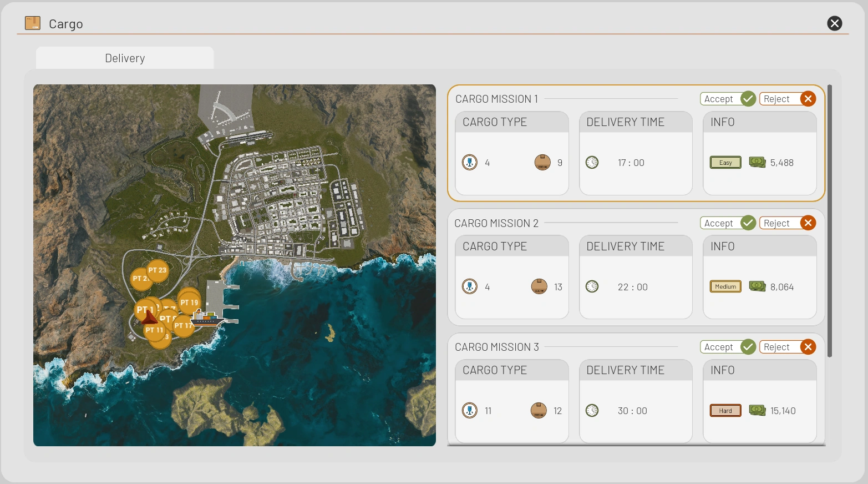Click the "CARGO MISSION 1" title text
The image size is (868, 484).
[496, 99]
